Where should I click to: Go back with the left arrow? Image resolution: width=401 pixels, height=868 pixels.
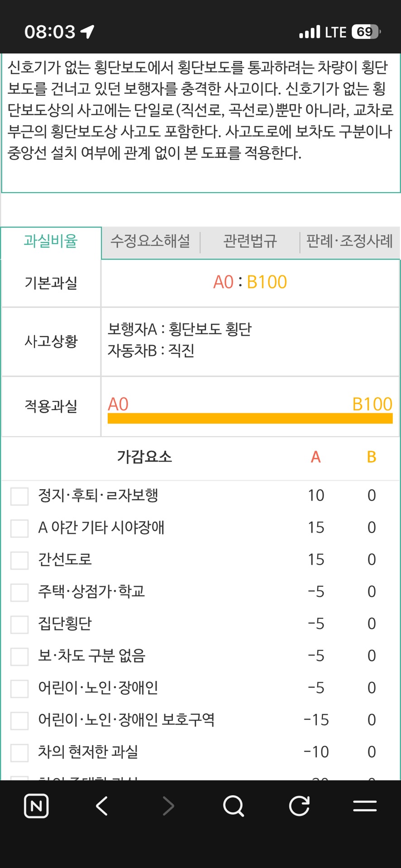tap(102, 806)
